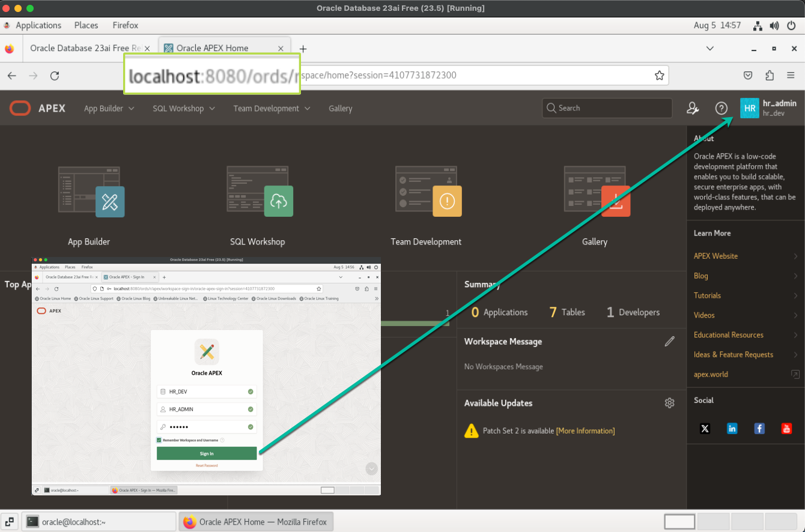Expand the App Builder header menu
Viewport: 805px width, 532px height.
(x=109, y=109)
